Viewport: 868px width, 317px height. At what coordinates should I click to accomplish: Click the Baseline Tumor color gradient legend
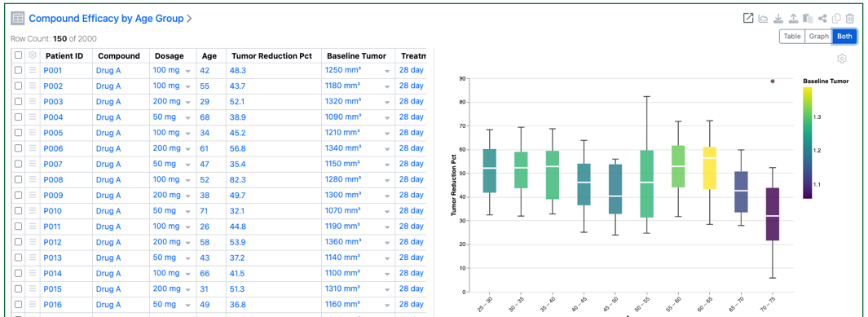[x=808, y=143]
